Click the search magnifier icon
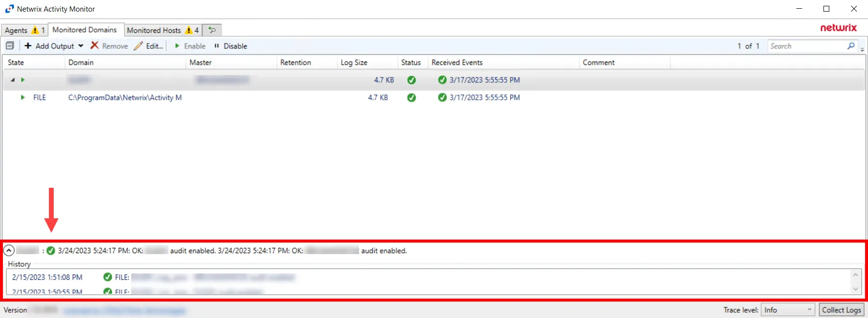The image size is (868, 318). coord(852,45)
